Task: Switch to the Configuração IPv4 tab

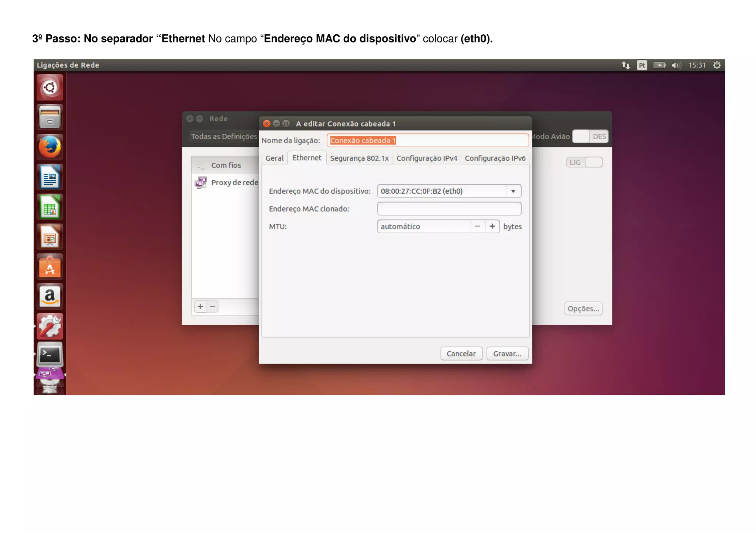Action: click(426, 158)
